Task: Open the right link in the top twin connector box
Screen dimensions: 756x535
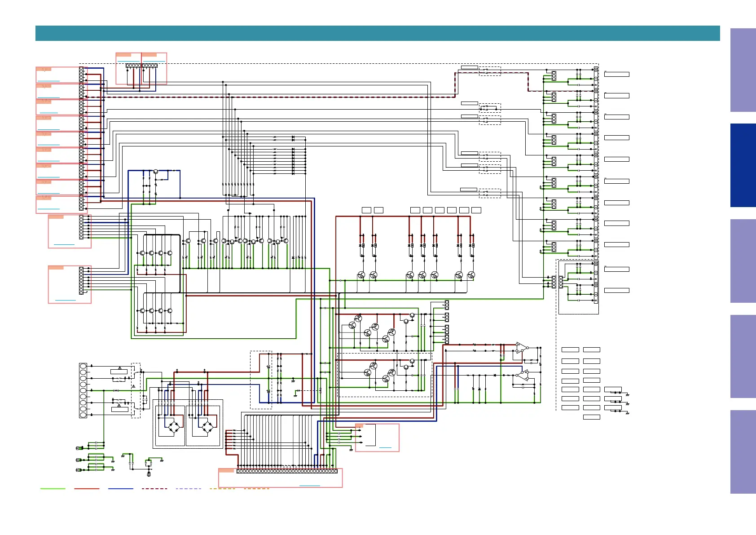Action: (154, 61)
